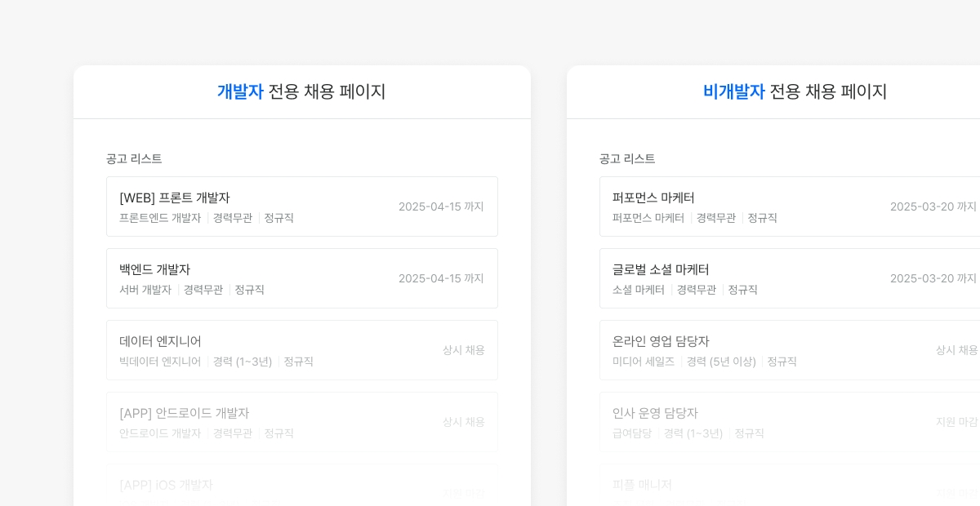This screenshot has width=980, height=506.
Task: Click the 개발자 전용 채용 페이지 header
Action: pyautogui.click(x=301, y=91)
